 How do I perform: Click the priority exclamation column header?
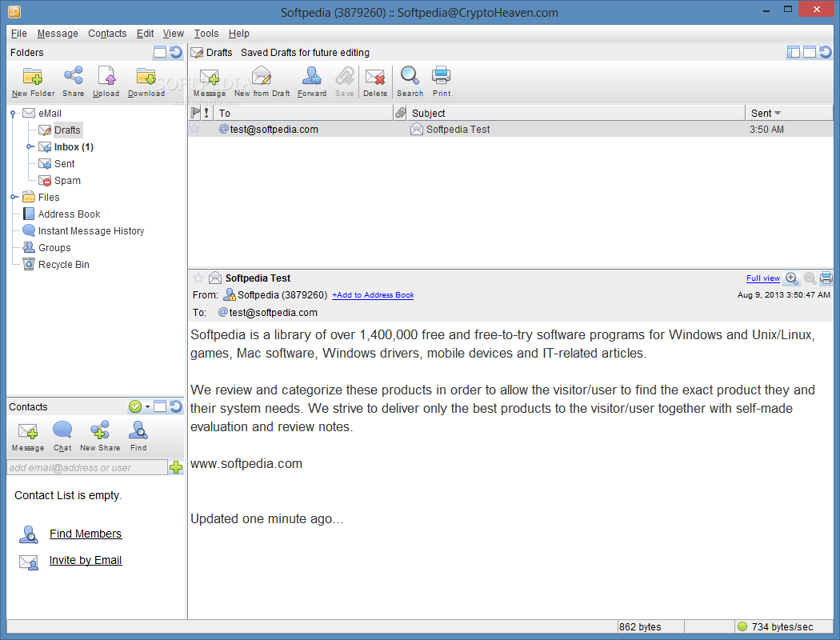[x=206, y=113]
